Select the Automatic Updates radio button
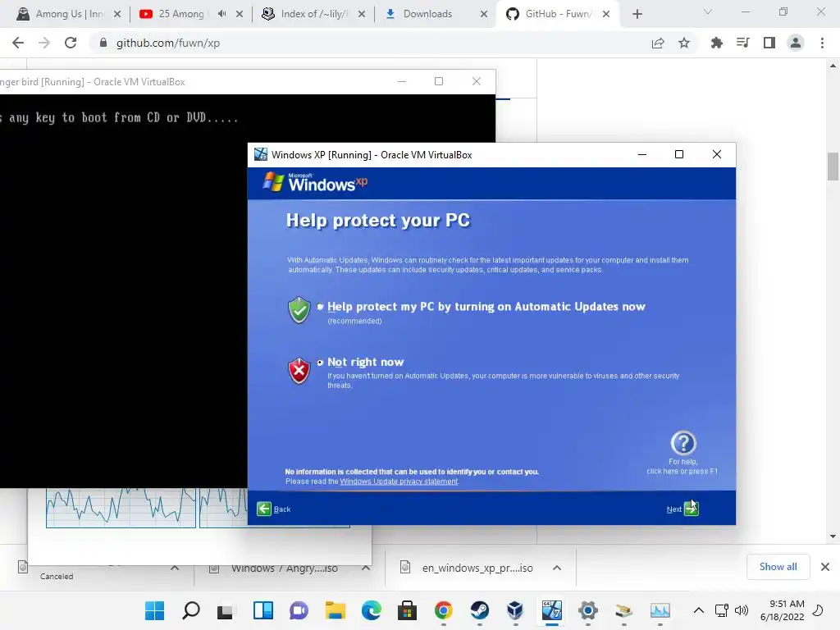840x630 pixels. tap(320, 307)
